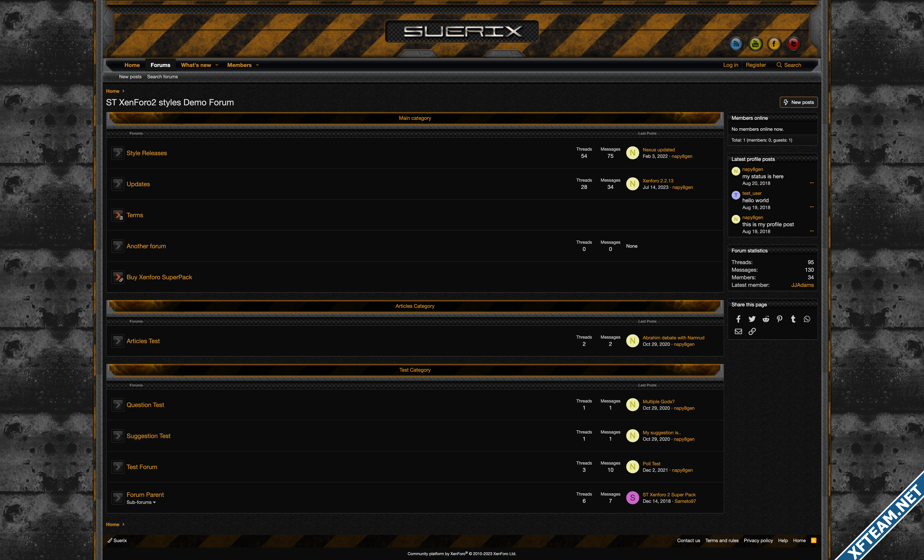Image resolution: width=924 pixels, height=560 pixels.
Task: Expand Sub-forums list under Forum Parent
Action: 141,502
